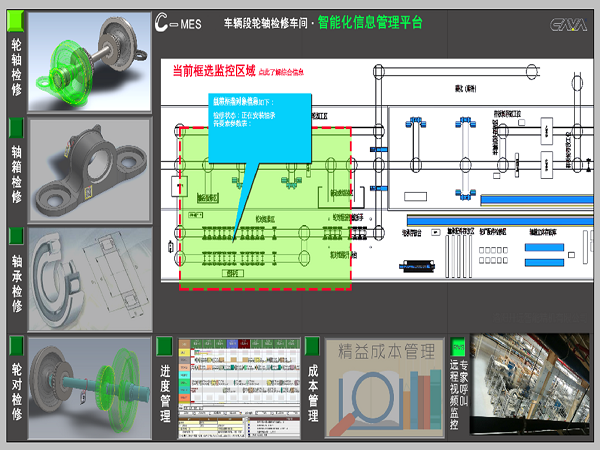The height and width of the screenshot is (450, 600).
Task: Select the 轴承检修 vertical menu label
Action: pos(16,284)
